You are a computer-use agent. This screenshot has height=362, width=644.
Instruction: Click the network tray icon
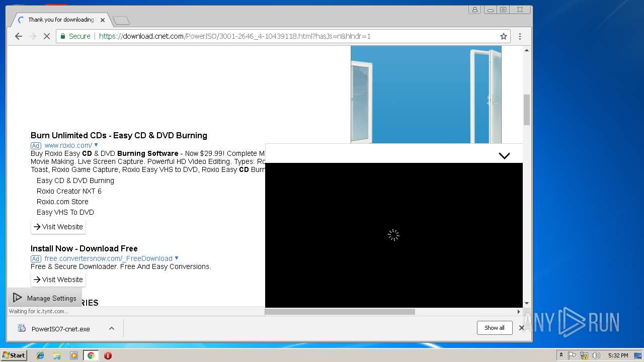tap(584, 355)
